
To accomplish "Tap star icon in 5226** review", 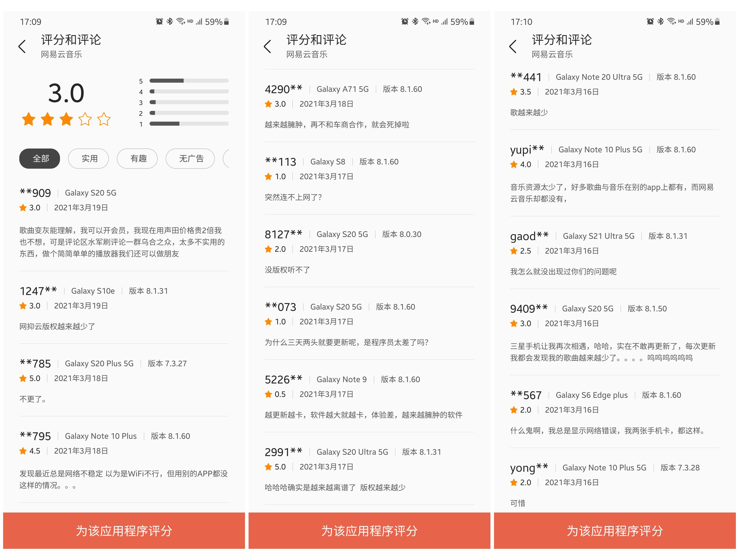I will (x=268, y=394).
